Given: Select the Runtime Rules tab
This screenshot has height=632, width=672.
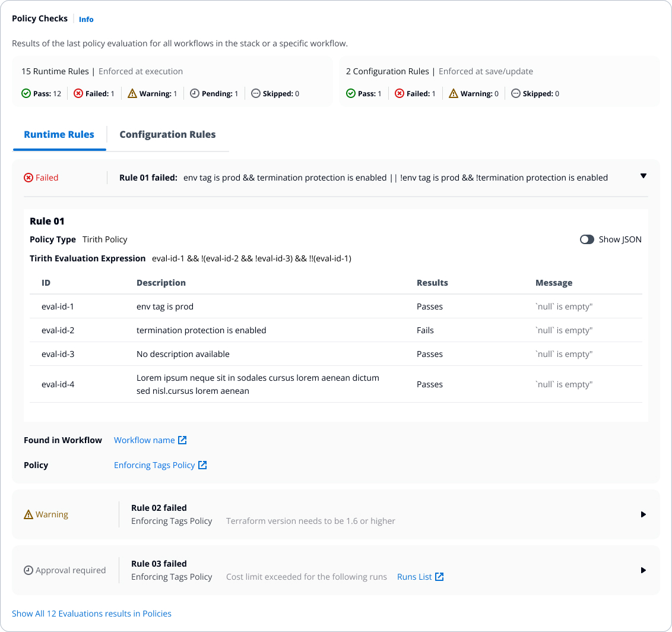Looking at the screenshot, I should (x=59, y=135).
